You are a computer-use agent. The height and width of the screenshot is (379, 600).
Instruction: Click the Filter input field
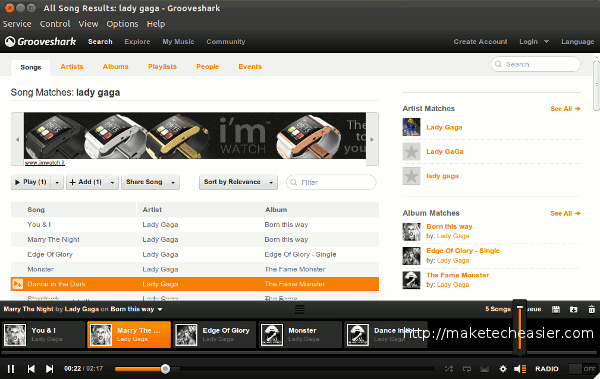(331, 182)
